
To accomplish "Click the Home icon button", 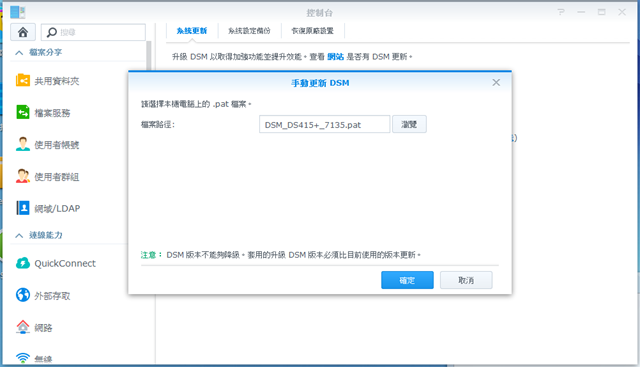I will (23, 32).
